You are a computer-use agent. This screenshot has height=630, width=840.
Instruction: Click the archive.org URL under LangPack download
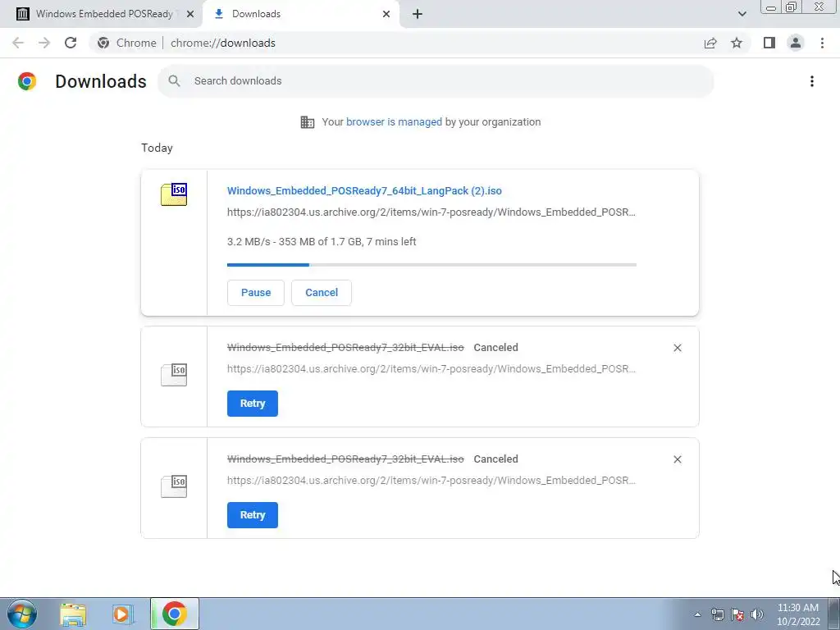[431, 212]
